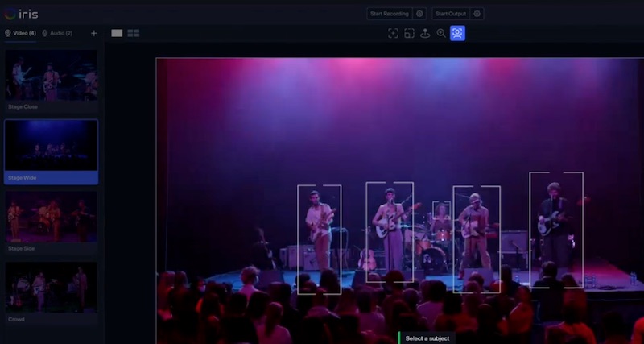Open recording settings gear
644x344 pixels.
419,14
